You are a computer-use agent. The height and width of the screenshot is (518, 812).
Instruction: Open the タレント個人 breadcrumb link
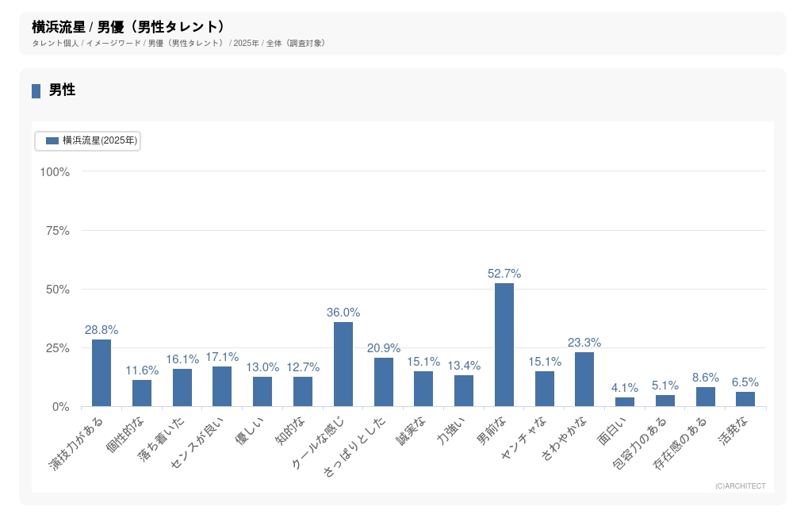tap(55, 43)
